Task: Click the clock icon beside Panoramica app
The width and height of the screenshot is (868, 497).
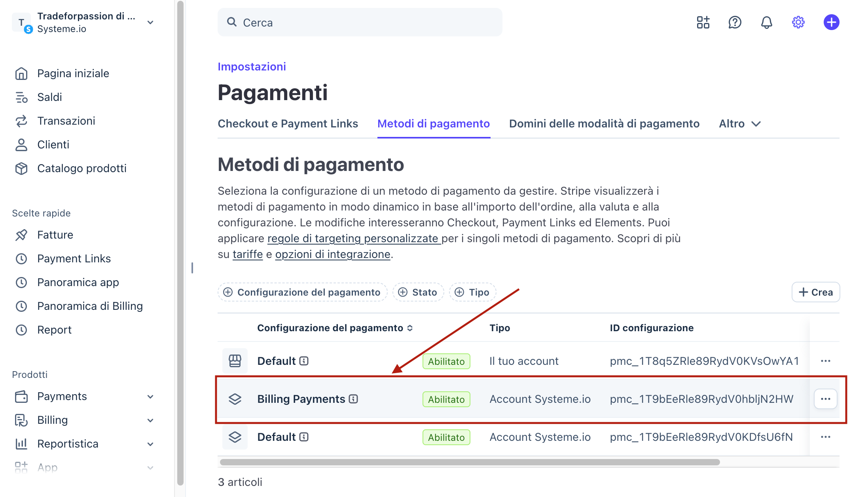Action: click(21, 283)
